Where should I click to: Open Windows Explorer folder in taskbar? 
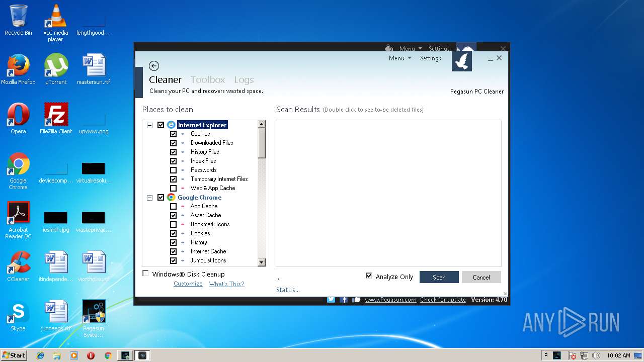pyautogui.click(x=57, y=355)
